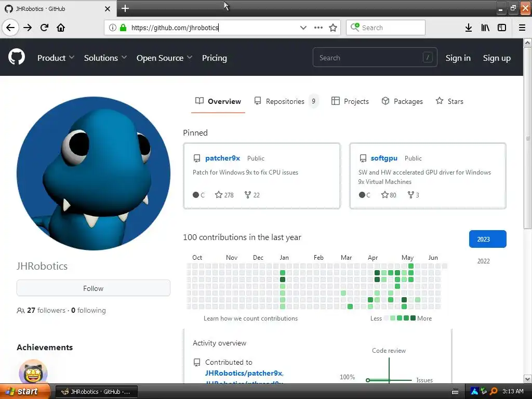Open the patcher9x pinned repository
Image resolution: width=532 pixels, height=399 pixels.
[x=222, y=158]
